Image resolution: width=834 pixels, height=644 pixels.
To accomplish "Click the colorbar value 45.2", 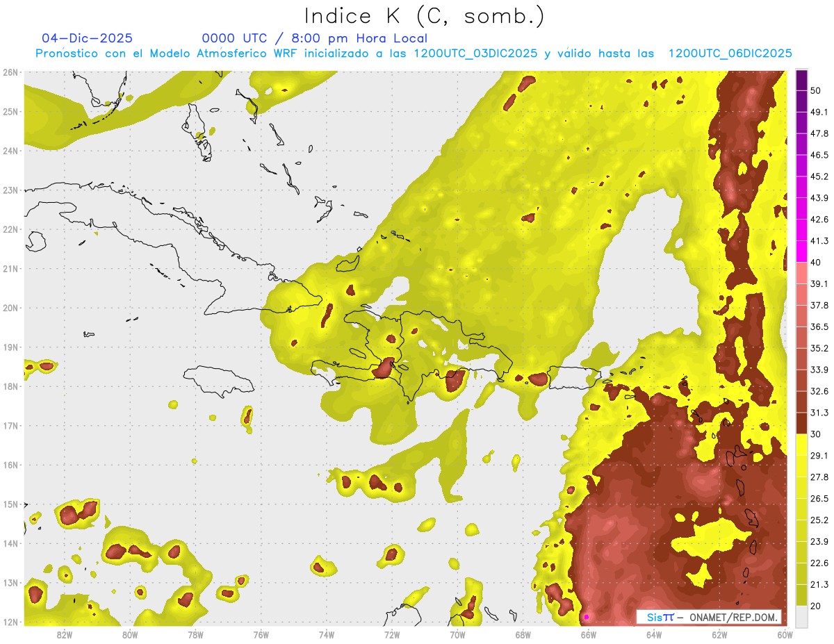I will [x=819, y=176].
